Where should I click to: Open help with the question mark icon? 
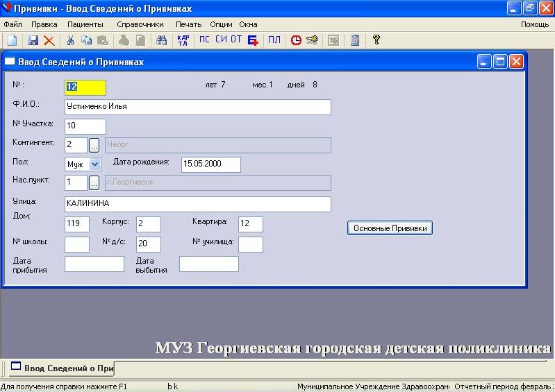tap(376, 40)
